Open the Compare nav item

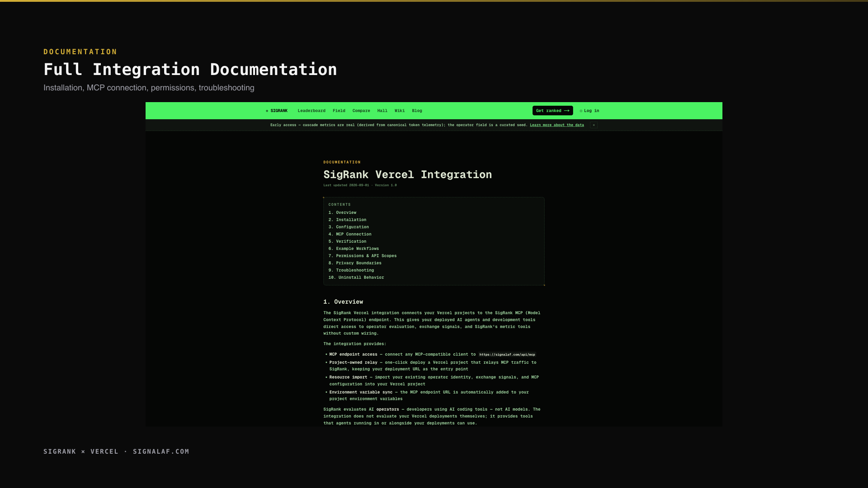click(x=361, y=111)
